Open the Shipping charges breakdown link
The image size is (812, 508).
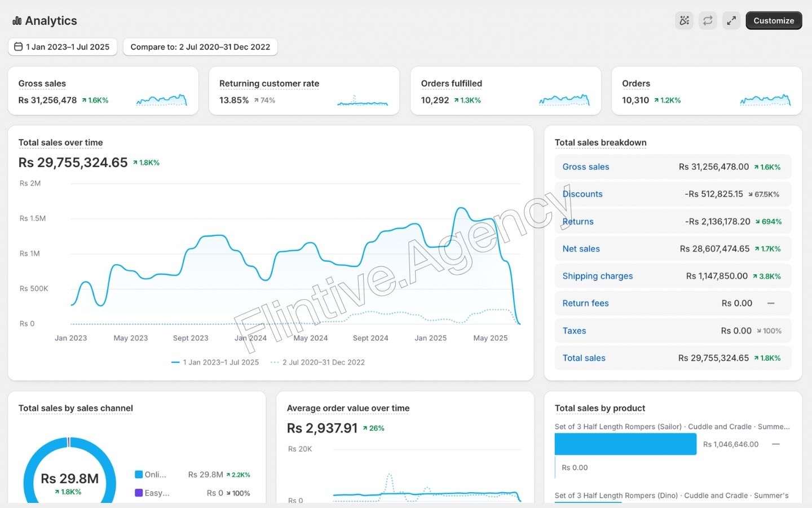[597, 276]
